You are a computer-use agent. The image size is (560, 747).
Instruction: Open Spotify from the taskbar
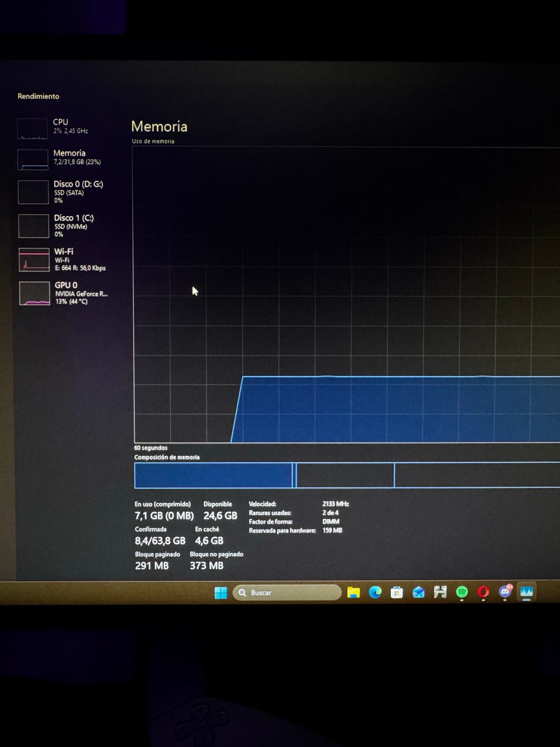coord(461,592)
